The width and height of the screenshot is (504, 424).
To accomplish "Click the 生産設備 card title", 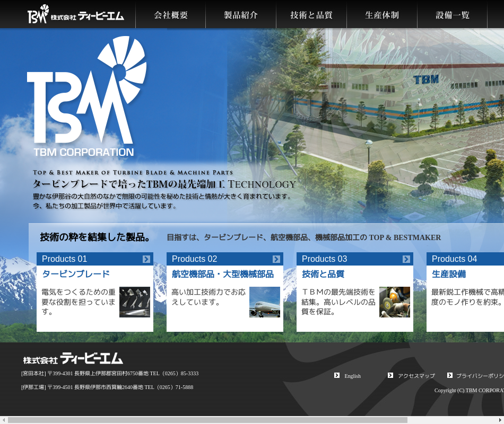I will 449,274.
